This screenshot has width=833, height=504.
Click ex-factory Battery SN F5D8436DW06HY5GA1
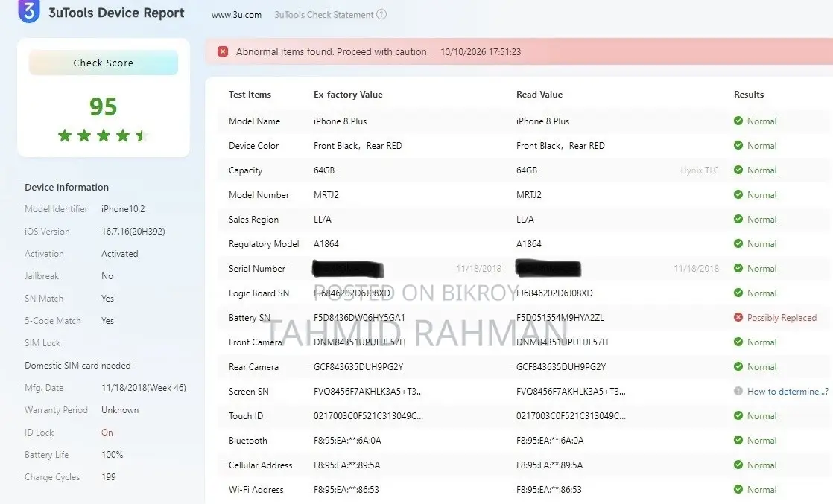pyautogui.click(x=359, y=318)
